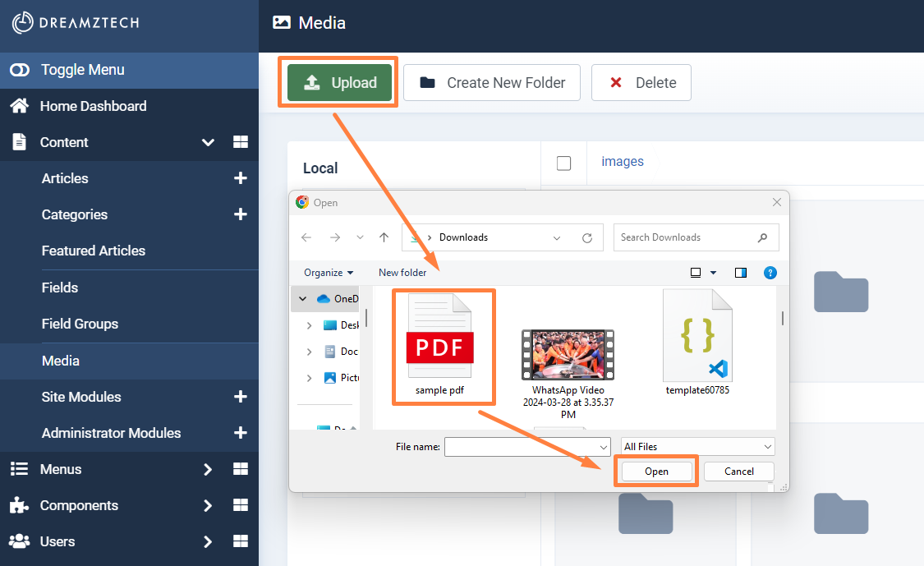Open Field Groups
The height and width of the screenshot is (566, 924).
coord(80,324)
